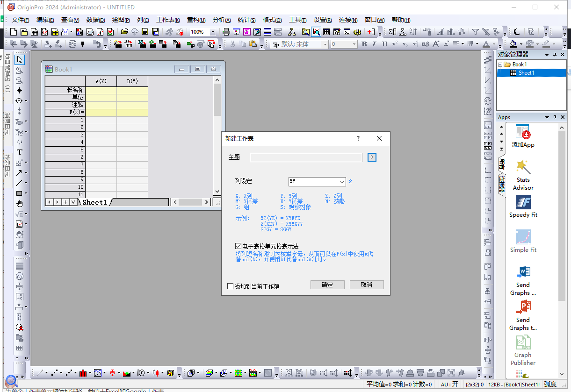Open the 绘图(P) menu
Viewport: 571px width, 392px height.
pos(121,20)
